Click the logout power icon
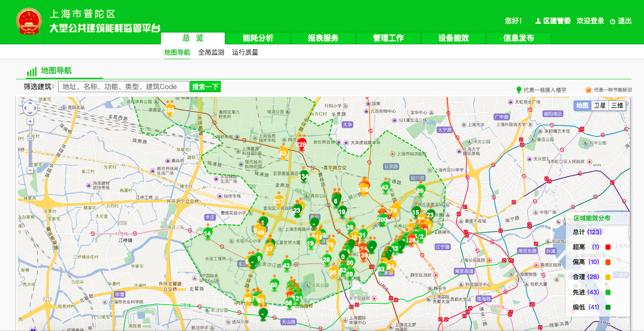644x331 pixels. click(x=612, y=21)
